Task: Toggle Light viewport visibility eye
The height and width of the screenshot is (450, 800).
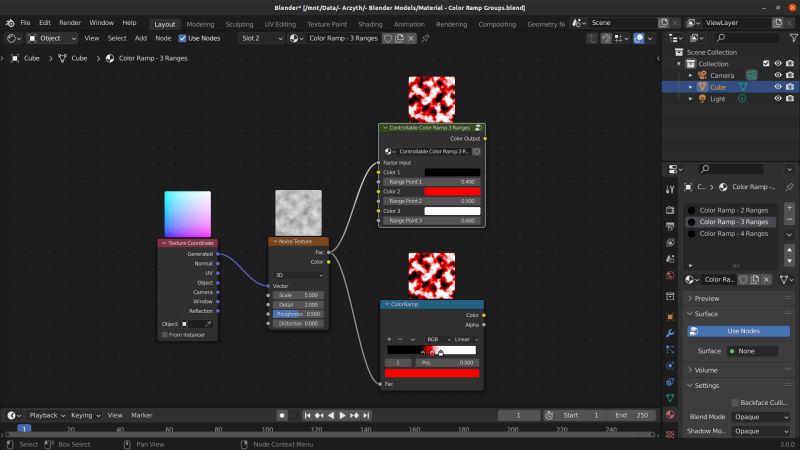Action: click(778, 99)
